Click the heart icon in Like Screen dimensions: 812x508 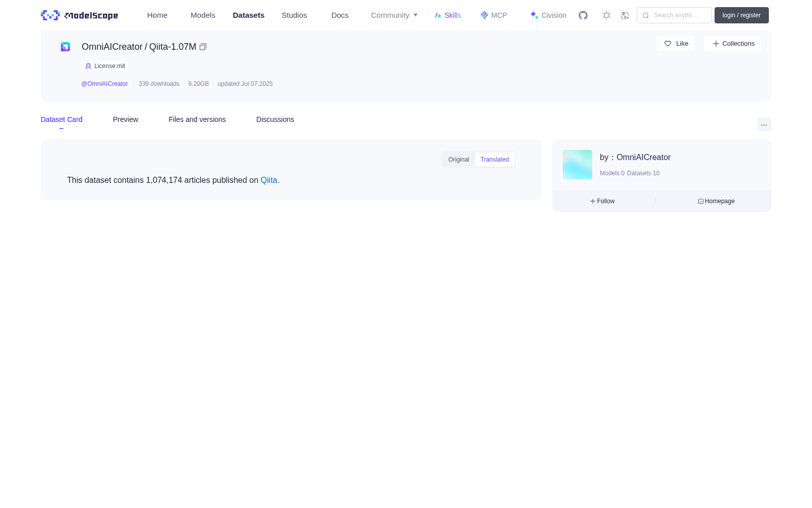[668, 44]
